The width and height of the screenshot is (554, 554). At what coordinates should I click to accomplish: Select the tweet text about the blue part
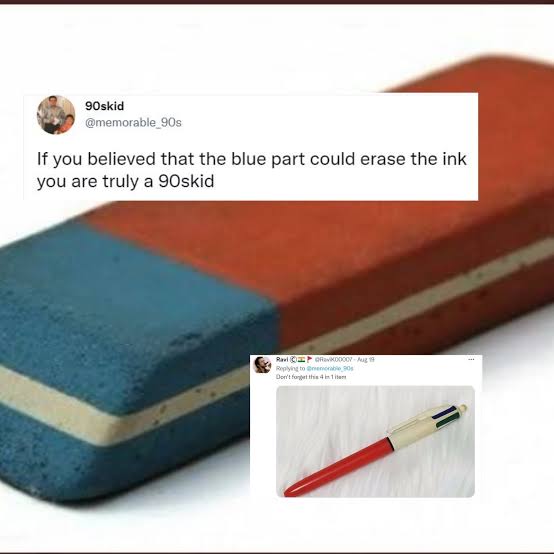pyautogui.click(x=252, y=170)
